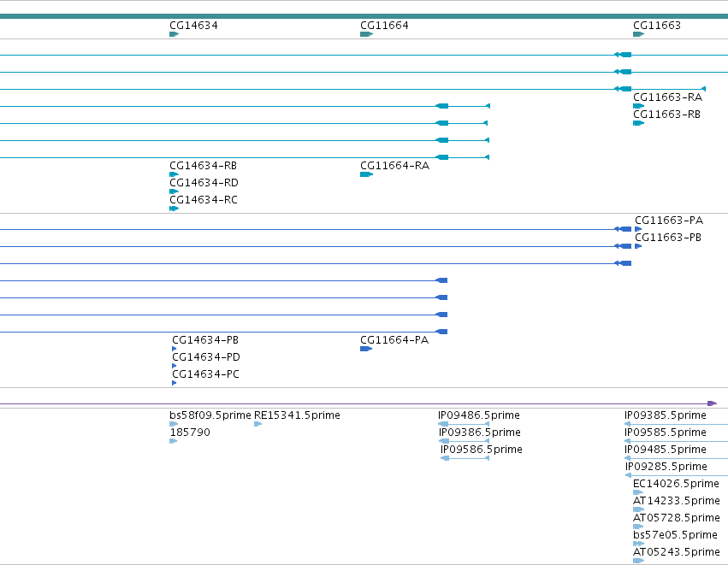The height and width of the screenshot is (565, 728).
Task: Click the glyph beneath bs58f09.5prime
Action: pyautogui.click(x=174, y=424)
